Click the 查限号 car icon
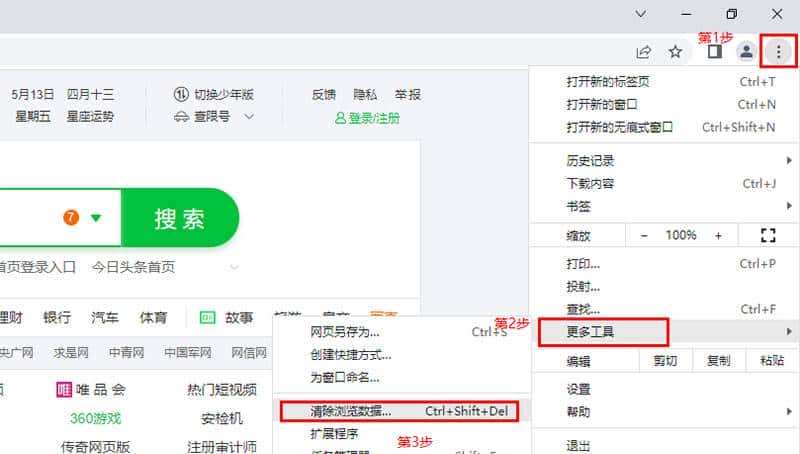 click(x=182, y=117)
